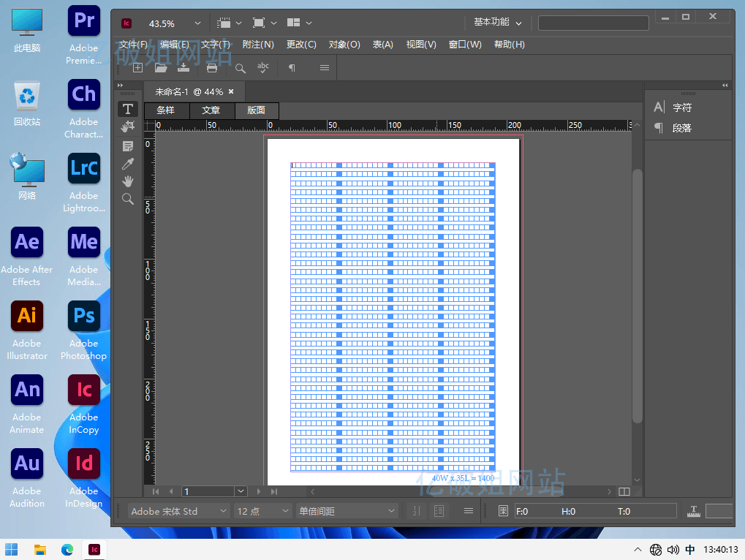Expand the 基本功能 workspace dropdown

518,23
